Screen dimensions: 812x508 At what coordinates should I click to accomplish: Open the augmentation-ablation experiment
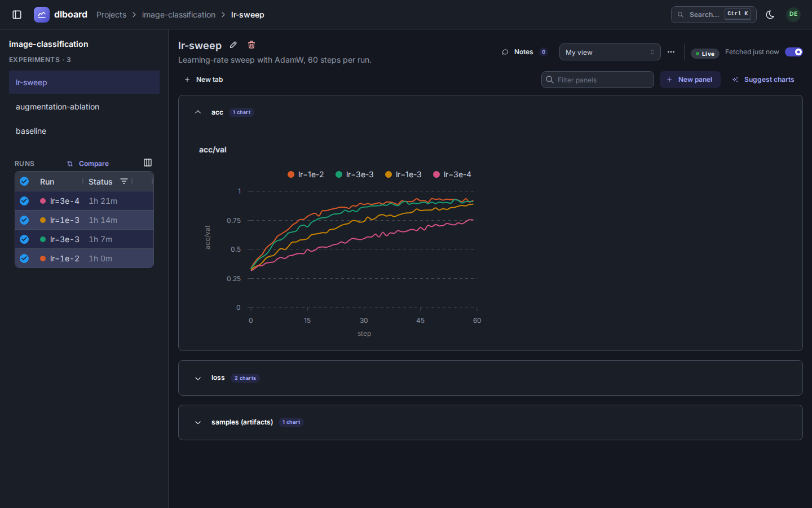coord(84,107)
